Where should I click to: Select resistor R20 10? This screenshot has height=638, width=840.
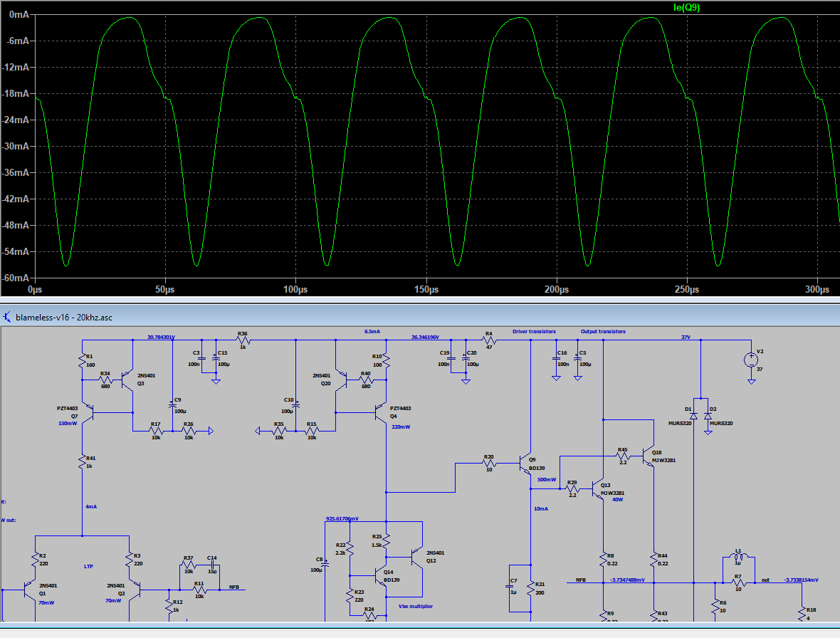coord(488,464)
